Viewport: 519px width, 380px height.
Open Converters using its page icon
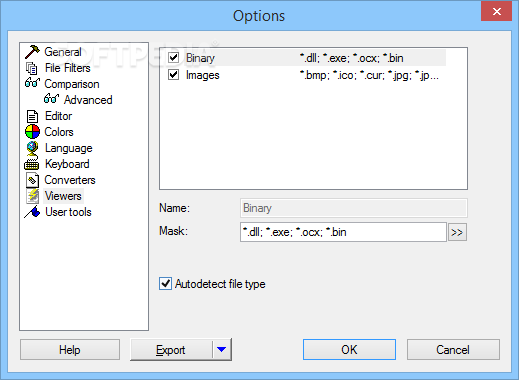click(32, 180)
